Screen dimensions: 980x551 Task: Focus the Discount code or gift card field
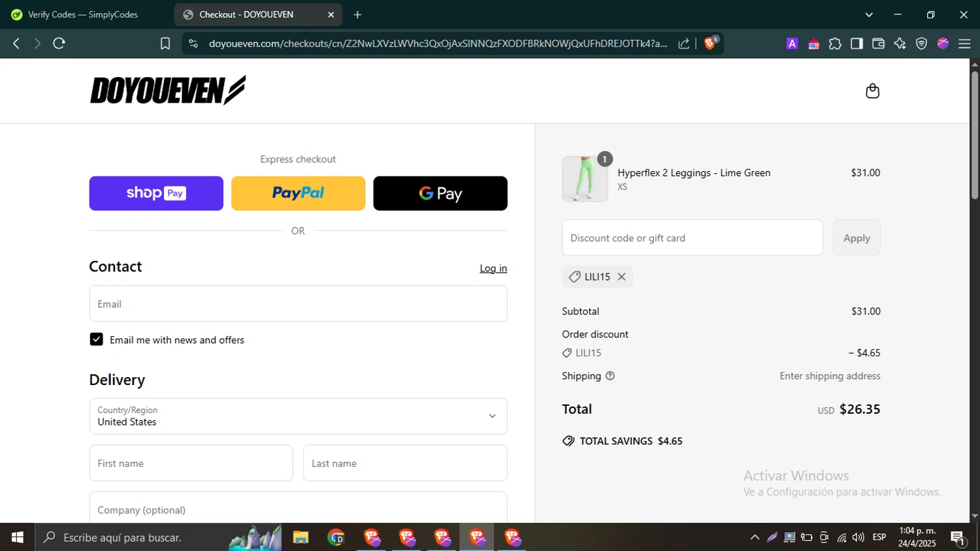[693, 238]
